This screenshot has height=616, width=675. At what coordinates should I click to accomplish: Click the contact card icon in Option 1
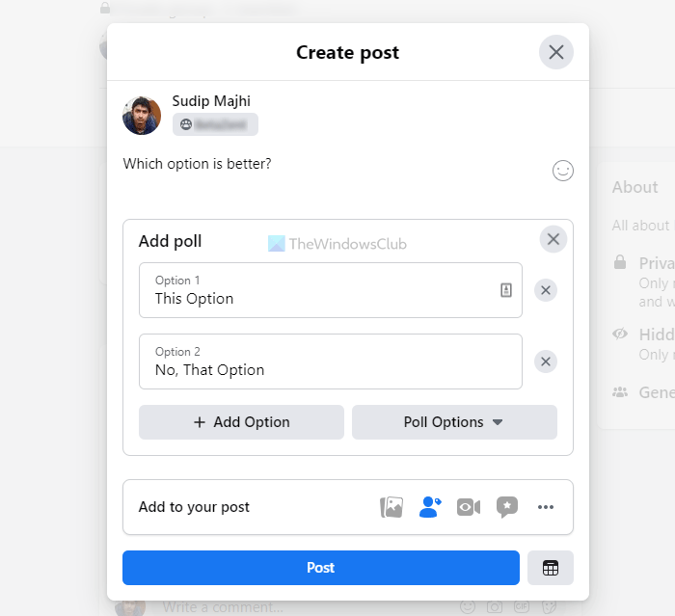(x=506, y=290)
